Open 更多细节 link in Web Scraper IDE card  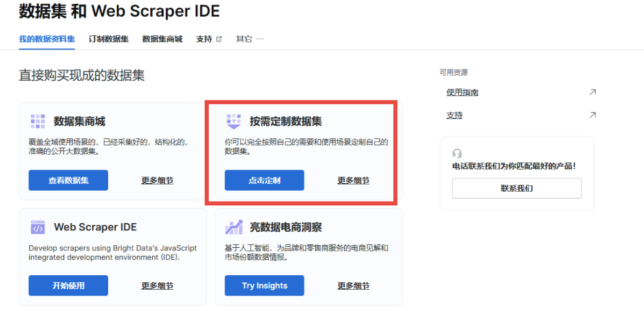tap(157, 286)
